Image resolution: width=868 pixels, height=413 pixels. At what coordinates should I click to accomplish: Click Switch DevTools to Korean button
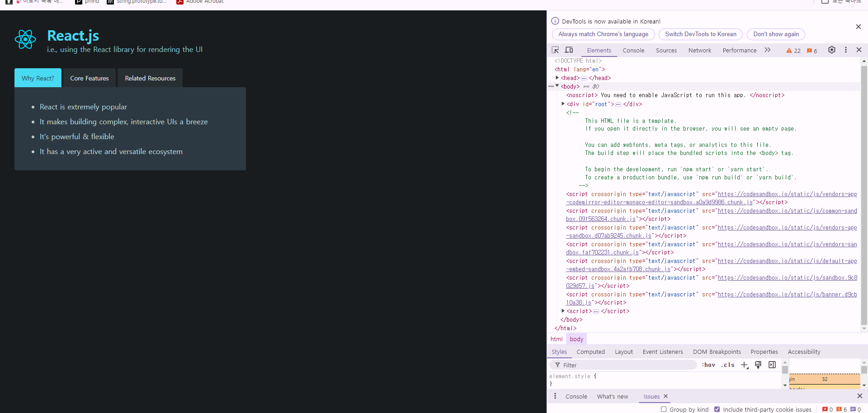(701, 34)
